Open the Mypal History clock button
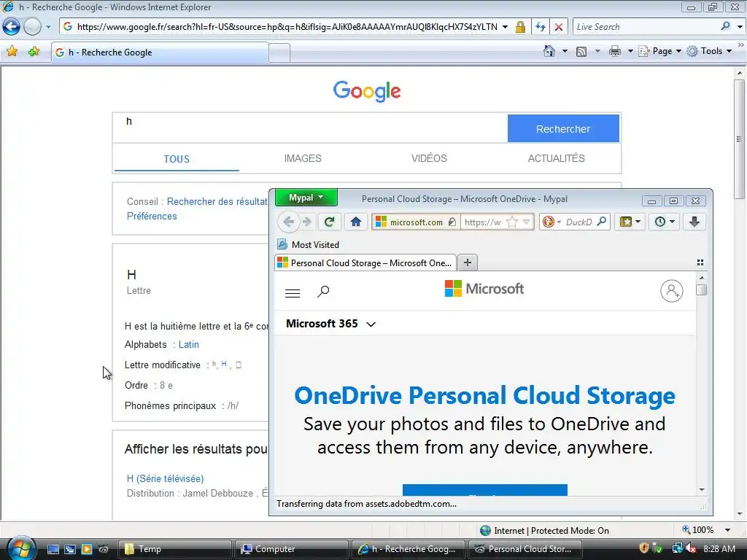The height and width of the screenshot is (560, 747). [664, 222]
